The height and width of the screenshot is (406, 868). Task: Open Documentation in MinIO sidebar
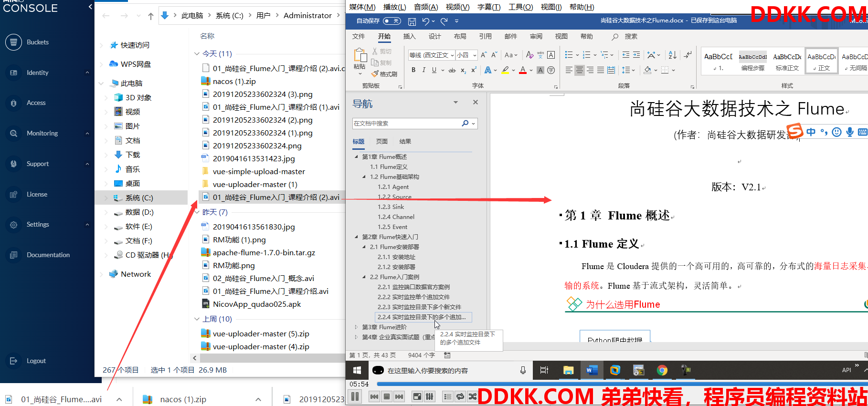click(48, 255)
